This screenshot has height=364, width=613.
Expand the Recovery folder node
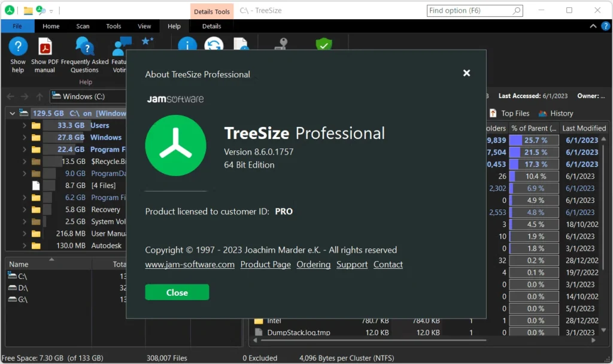tap(24, 210)
